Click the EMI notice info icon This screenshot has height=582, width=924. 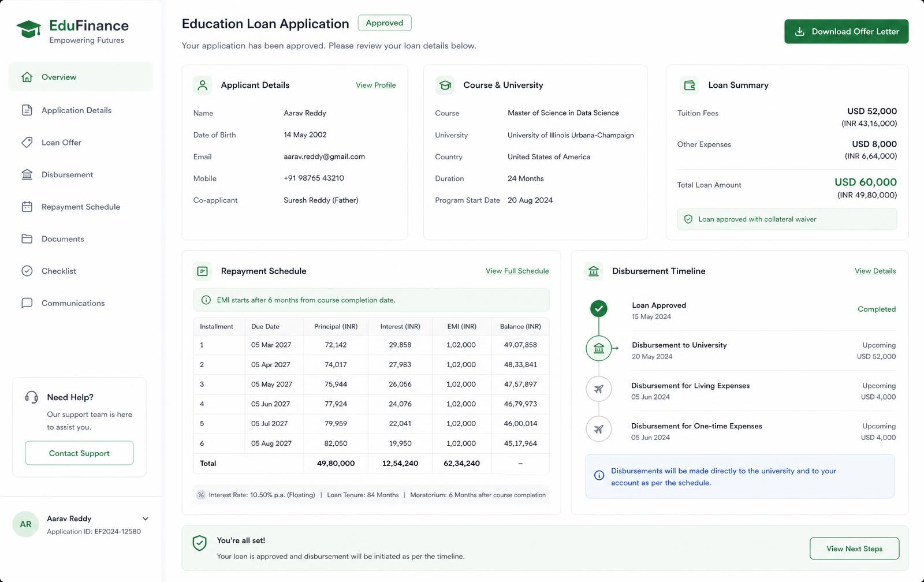(x=206, y=300)
